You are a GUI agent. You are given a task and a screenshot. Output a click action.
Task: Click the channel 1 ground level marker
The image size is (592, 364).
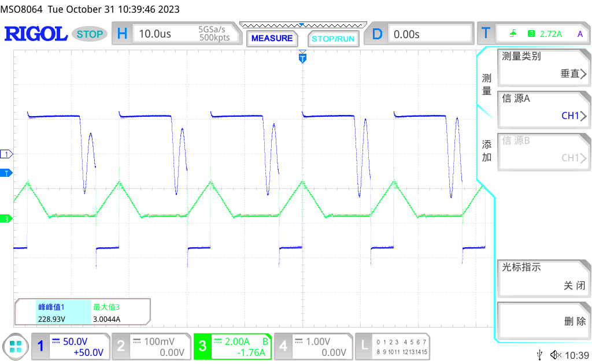pyautogui.click(x=6, y=154)
